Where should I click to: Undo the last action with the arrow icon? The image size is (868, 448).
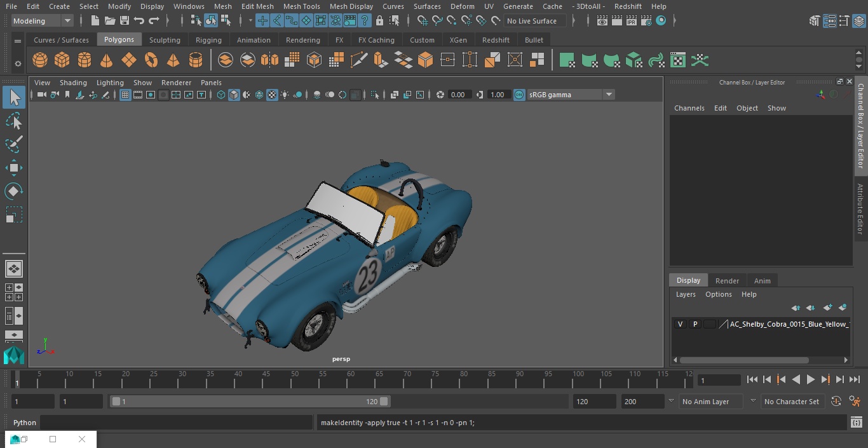(139, 21)
